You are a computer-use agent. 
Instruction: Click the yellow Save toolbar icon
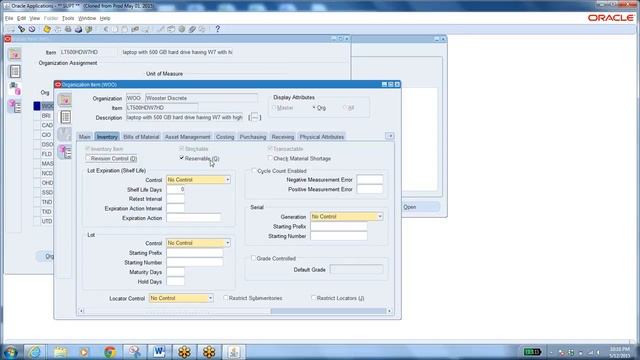(x=47, y=29)
